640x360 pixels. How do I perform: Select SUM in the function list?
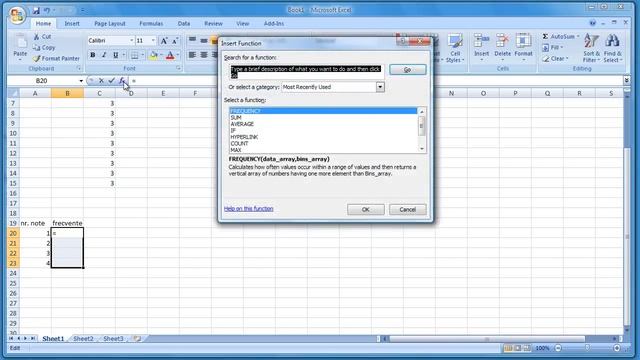[x=323, y=118]
